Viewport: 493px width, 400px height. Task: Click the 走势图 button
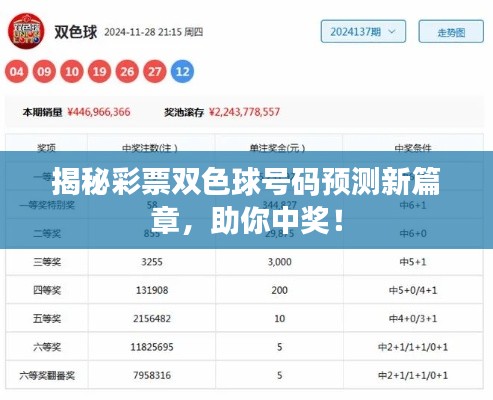451,32
